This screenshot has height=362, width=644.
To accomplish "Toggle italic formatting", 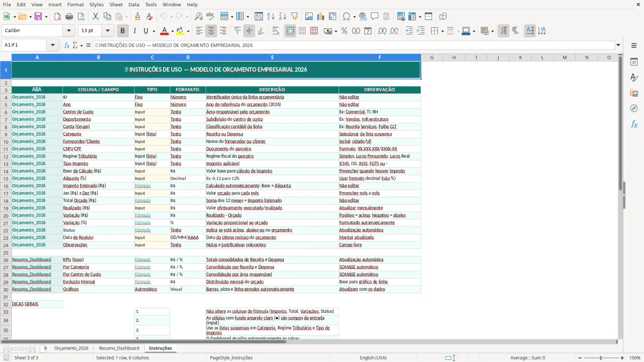I will click(135, 31).
